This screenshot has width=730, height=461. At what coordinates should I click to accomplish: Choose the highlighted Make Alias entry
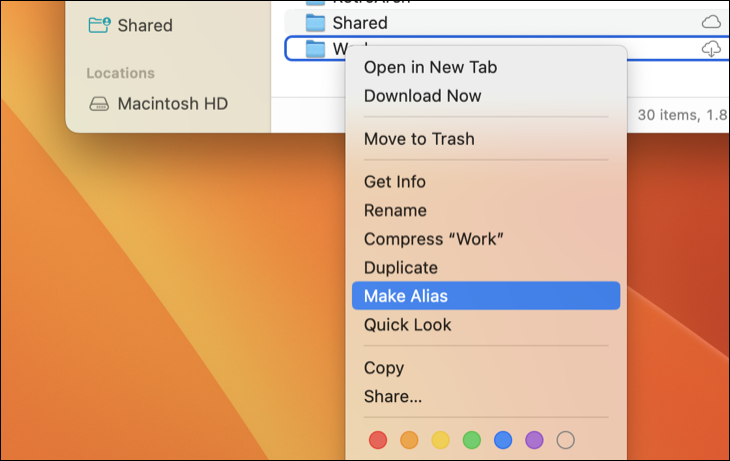[406, 296]
